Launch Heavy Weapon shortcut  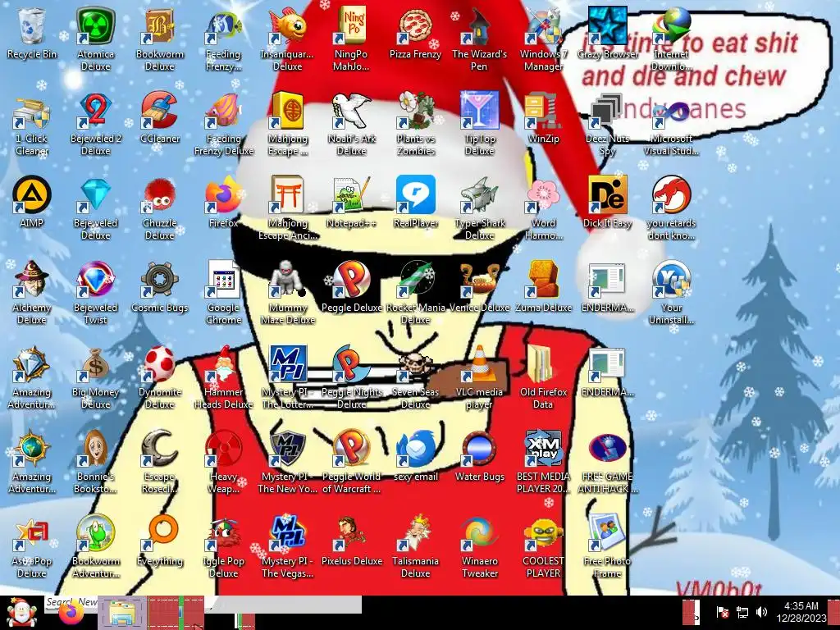point(223,461)
